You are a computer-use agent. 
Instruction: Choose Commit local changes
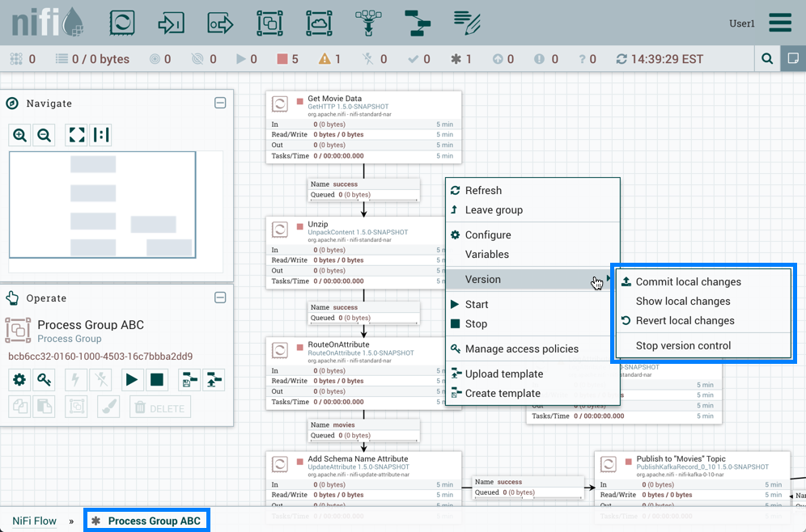(x=688, y=282)
